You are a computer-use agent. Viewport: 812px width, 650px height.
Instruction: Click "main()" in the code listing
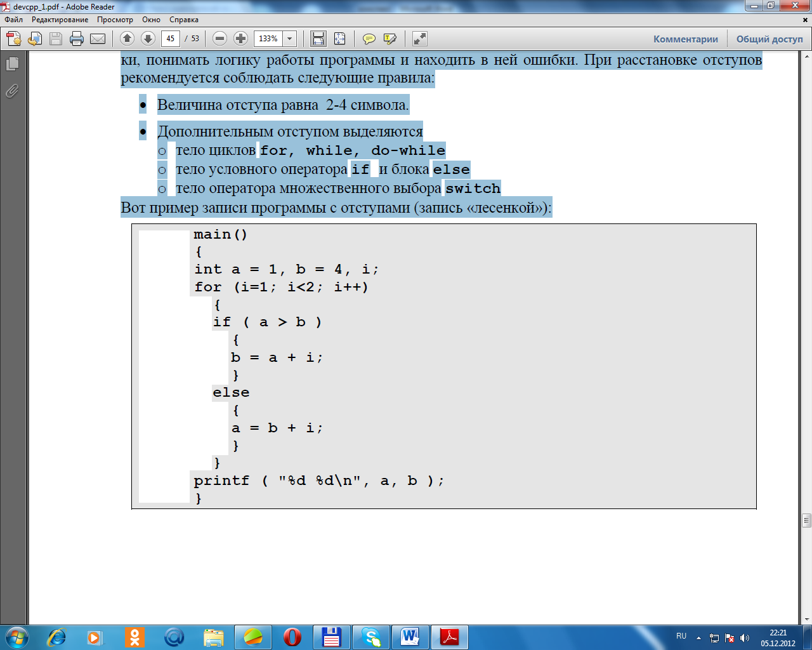coord(221,234)
